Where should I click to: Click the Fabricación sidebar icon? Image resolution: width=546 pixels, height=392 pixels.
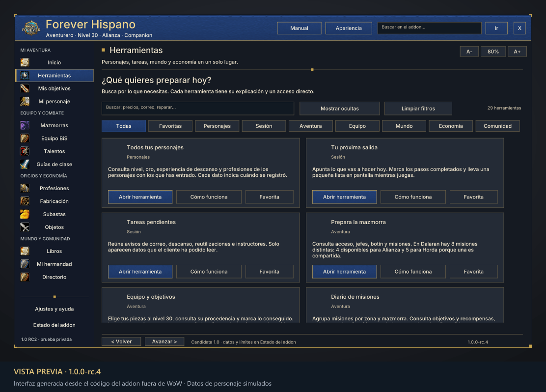tap(25, 201)
